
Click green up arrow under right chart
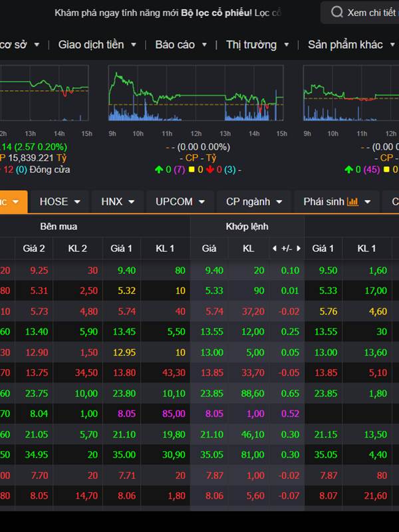click(x=348, y=170)
